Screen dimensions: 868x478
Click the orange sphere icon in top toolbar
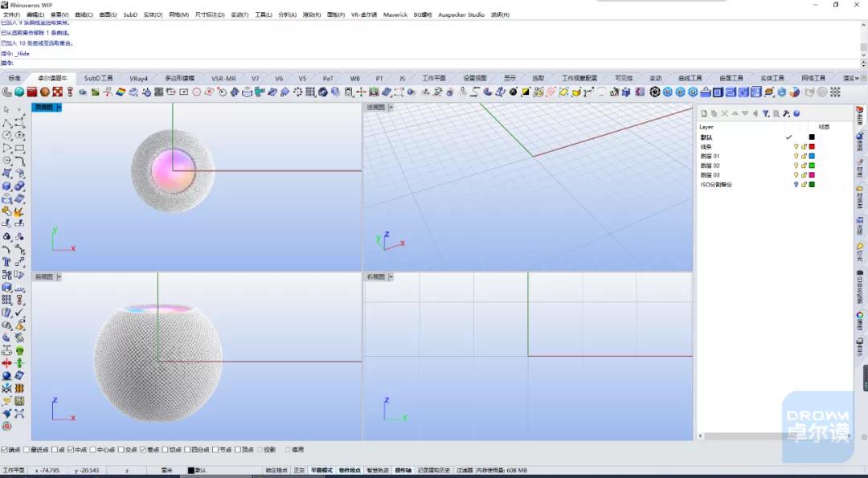coord(45,92)
